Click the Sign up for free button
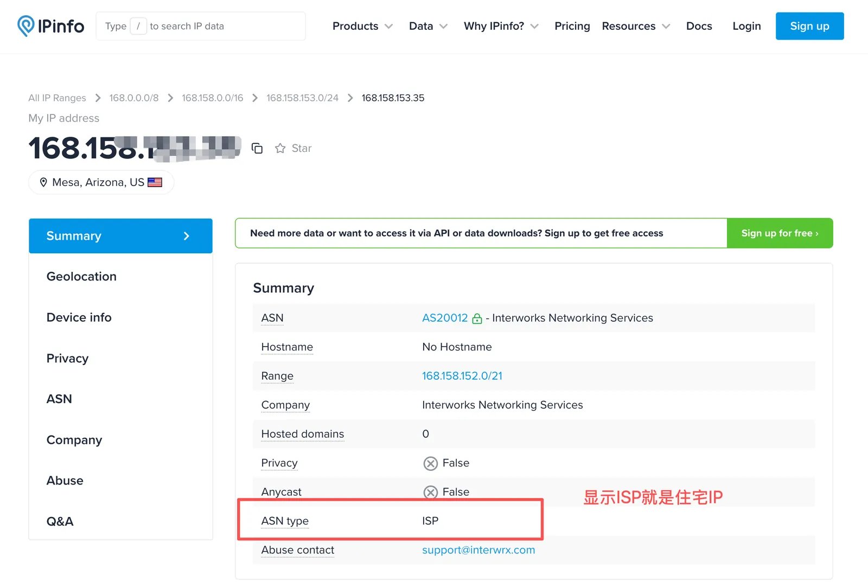The image size is (868, 588). tap(780, 233)
